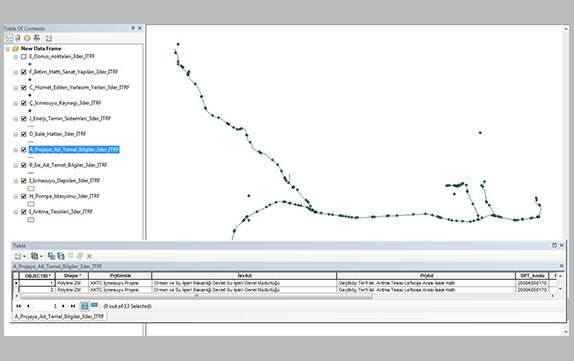Select List By Drawing Order icon
The width and height of the screenshot is (574, 361).
(x=8, y=38)
